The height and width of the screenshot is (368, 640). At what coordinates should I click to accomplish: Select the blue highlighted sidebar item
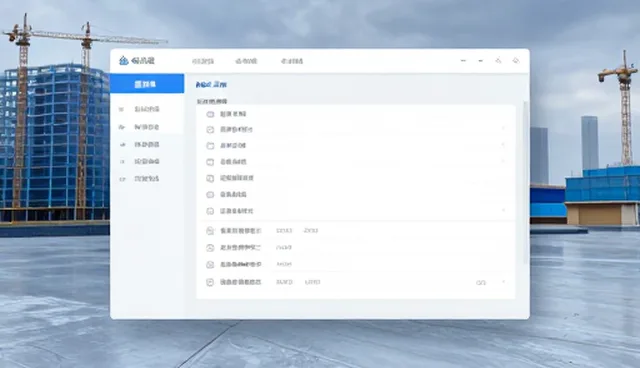147,84
